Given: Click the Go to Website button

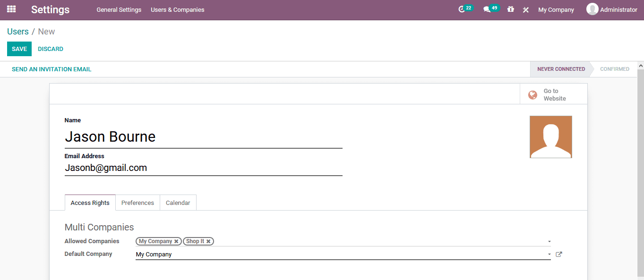Looking at the screenshot, I should 554,94.
